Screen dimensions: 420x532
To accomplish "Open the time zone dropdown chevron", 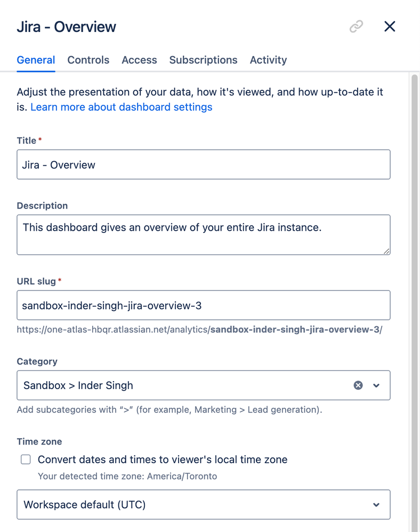I will pos(376,504).
